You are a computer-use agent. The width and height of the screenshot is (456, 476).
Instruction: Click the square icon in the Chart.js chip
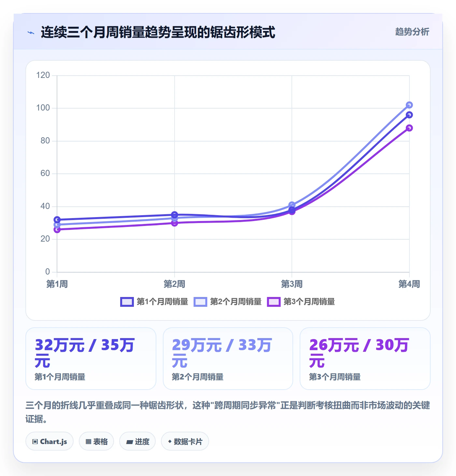[x=35, y=442]
